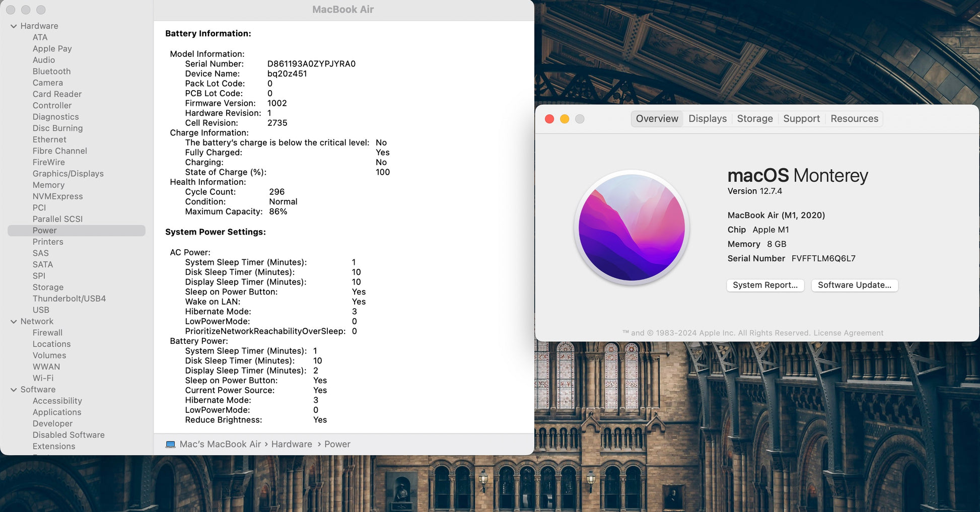The image size is (980, 512).
Task: Switch to the Displays tab
Action: coord(707,119)
